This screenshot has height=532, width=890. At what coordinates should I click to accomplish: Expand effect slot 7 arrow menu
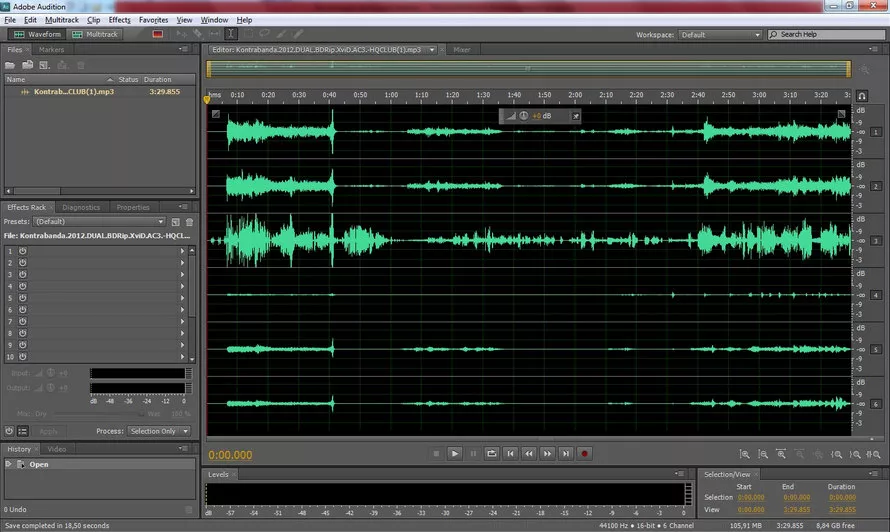[182, 321]
